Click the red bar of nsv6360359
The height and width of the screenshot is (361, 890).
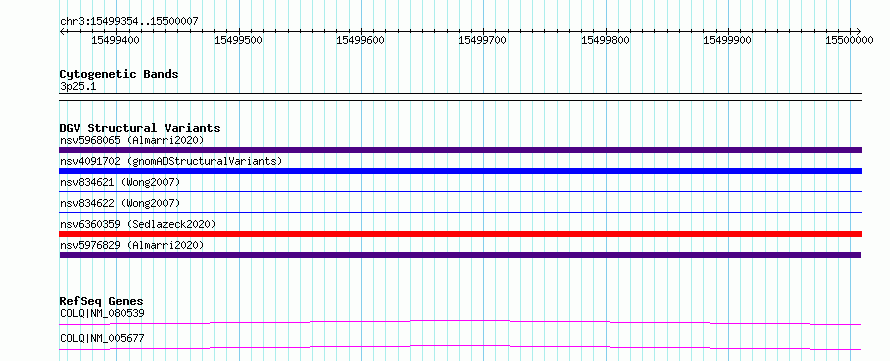pos(460,234)
